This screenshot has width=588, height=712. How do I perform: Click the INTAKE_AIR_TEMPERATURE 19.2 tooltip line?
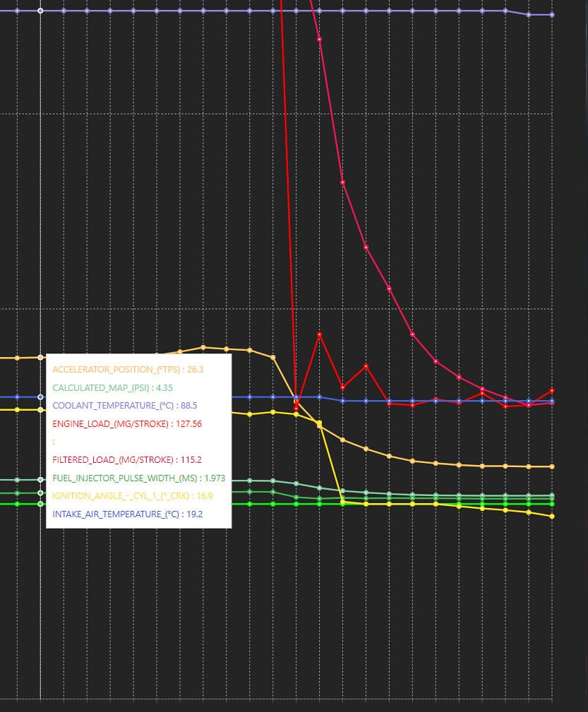[x=127, y=514]
